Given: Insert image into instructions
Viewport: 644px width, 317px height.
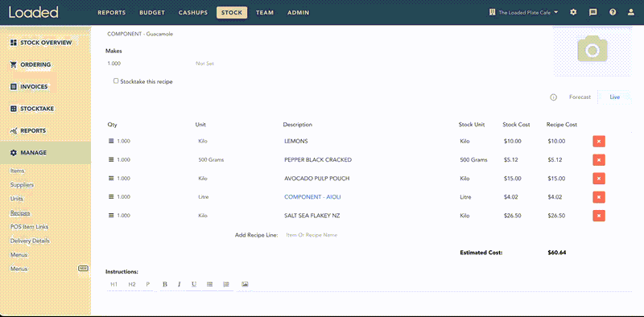Looking at the screenshot, I should coord(245,284).
